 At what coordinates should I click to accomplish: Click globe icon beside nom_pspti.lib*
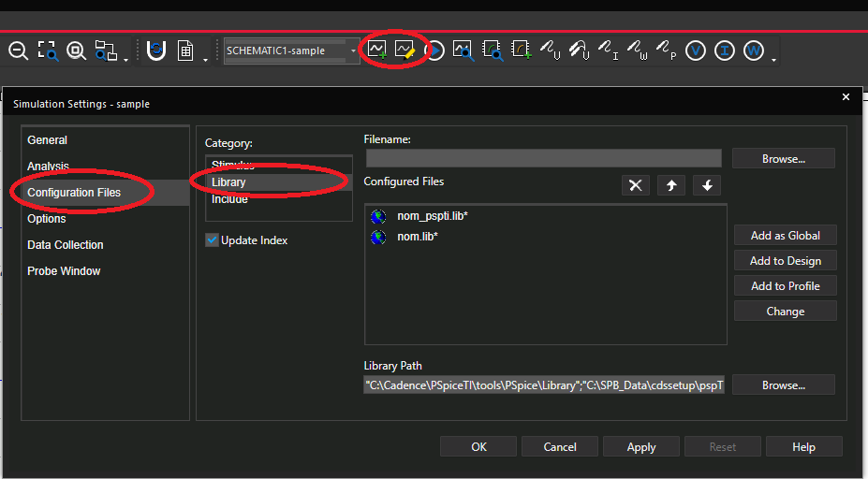pyautogui.click(x=378, y=216)
